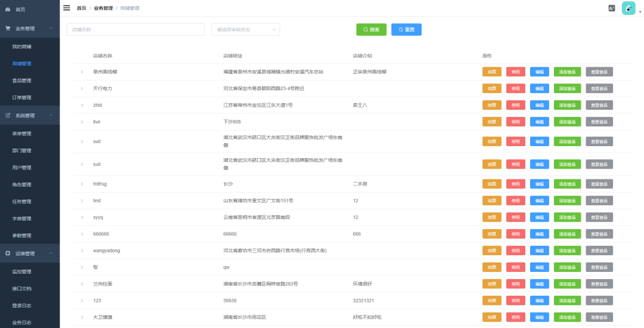Click 编辑 for 兰州拉面
Viewport: 644px width, 328px height.
(x=539, y=284)
